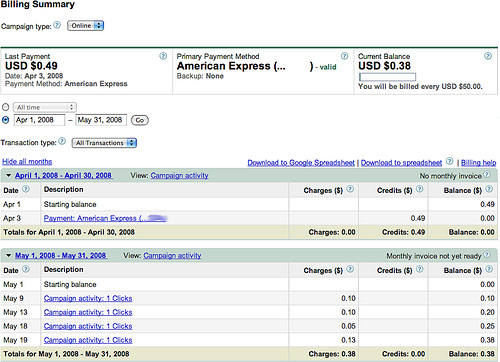Click Download to spreadsheet link
The height and width of the screenshot is (362, 500).
click(401, 163)
